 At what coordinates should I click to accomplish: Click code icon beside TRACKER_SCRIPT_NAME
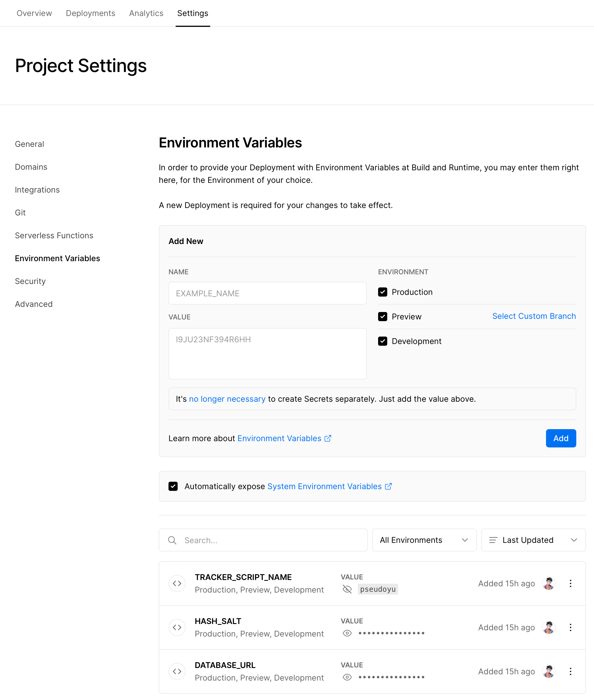[x=177, y=583]
